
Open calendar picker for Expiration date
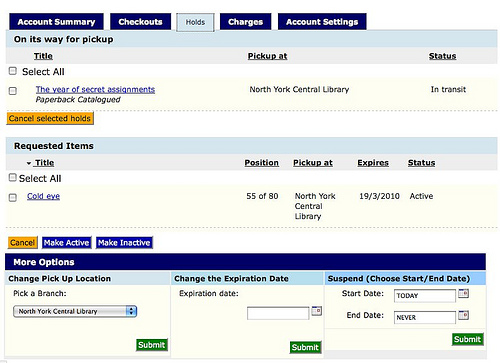pos(316,311)
